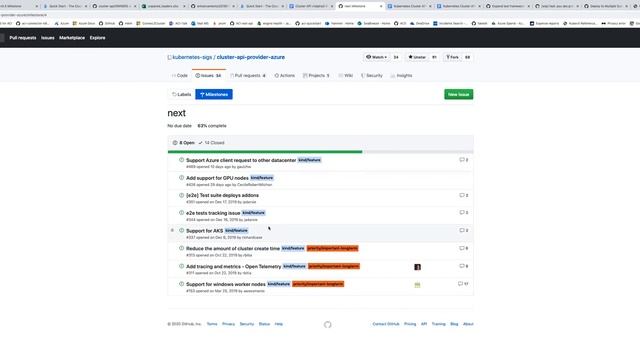640x360 pixels.
Task: Click assignee avatar on windows worker nodes issue
Action: [417, 285]
